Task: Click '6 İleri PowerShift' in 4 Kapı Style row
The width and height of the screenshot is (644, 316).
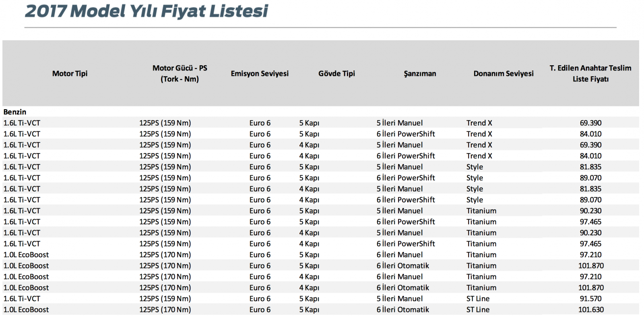Action: point(406,200)
